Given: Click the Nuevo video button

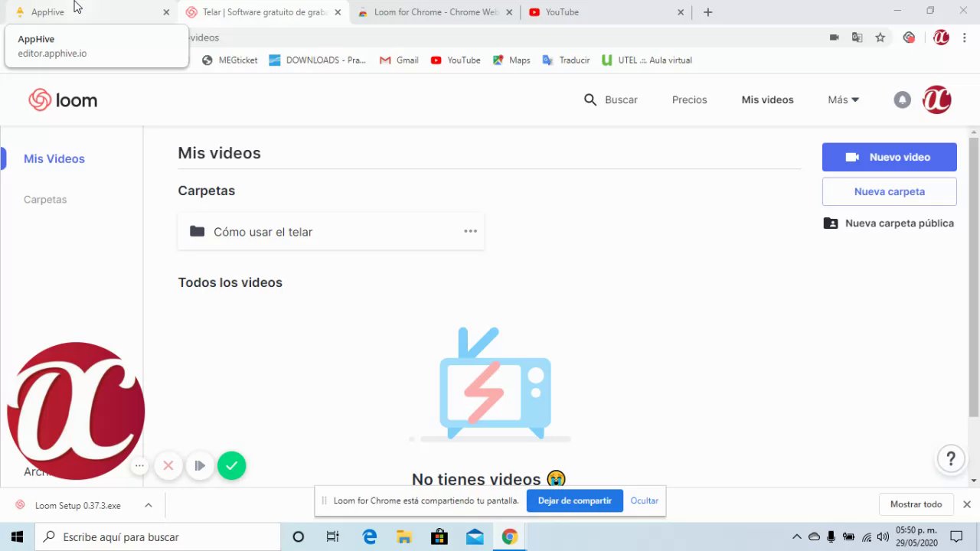Looking at the screenshot, I should (x=889, y=157).
